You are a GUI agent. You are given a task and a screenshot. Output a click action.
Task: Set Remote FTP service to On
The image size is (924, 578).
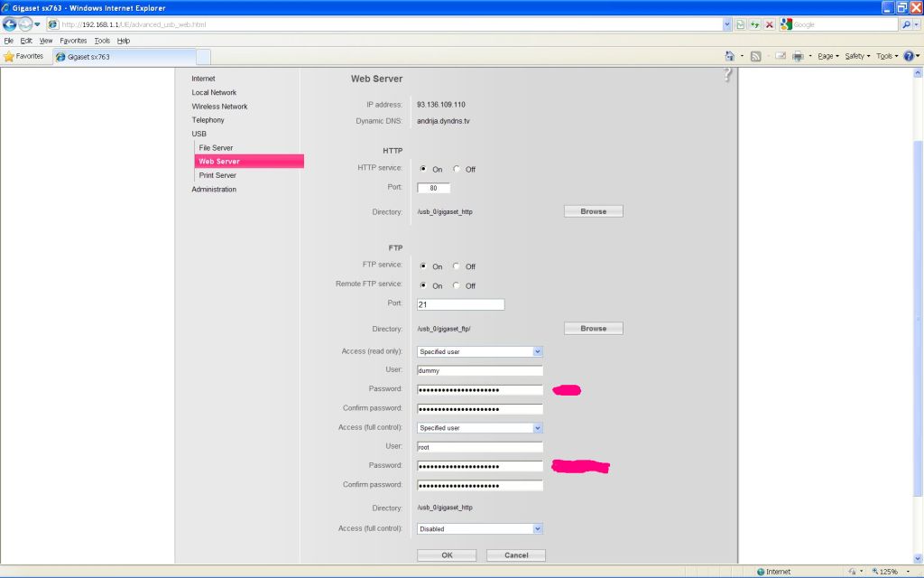(423, 285)
